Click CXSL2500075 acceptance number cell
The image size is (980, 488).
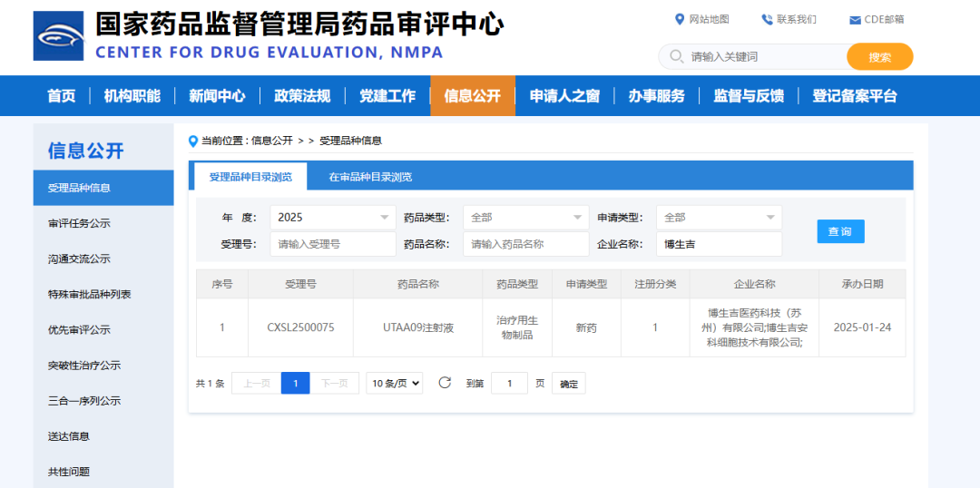pos(300,327)
